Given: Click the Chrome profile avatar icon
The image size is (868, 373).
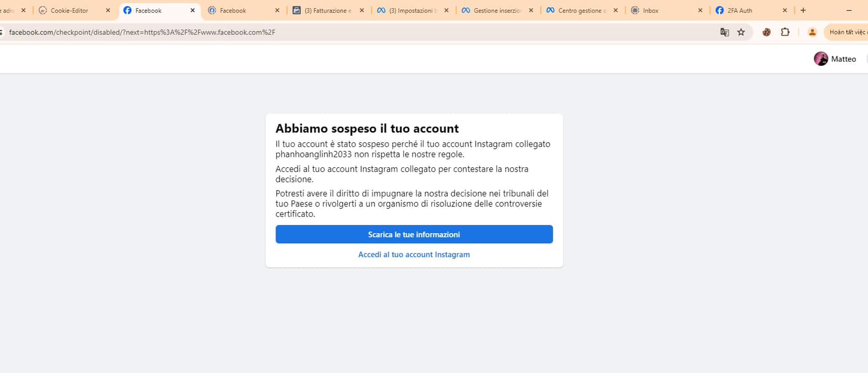Looking at the screenshot, I should (x=812, y=32).
